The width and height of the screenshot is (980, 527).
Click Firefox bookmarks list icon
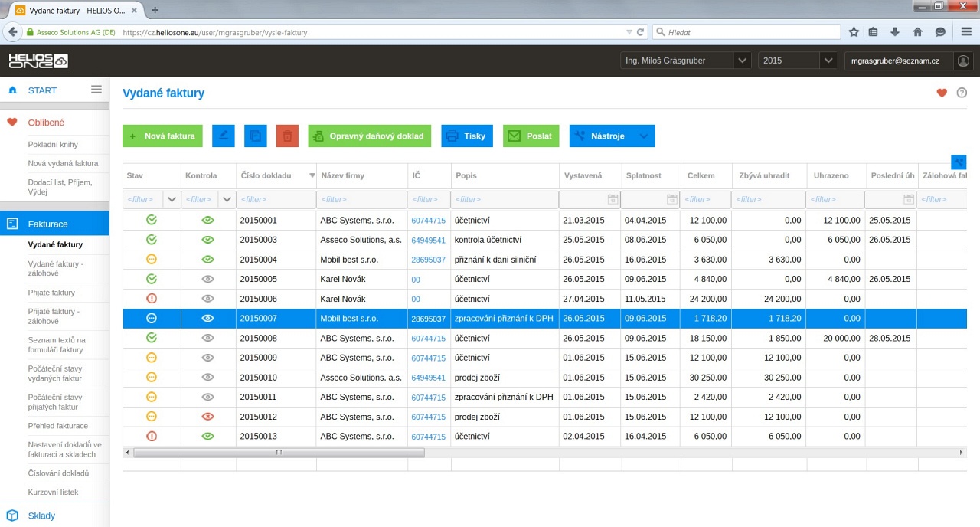tap(874, 32)
